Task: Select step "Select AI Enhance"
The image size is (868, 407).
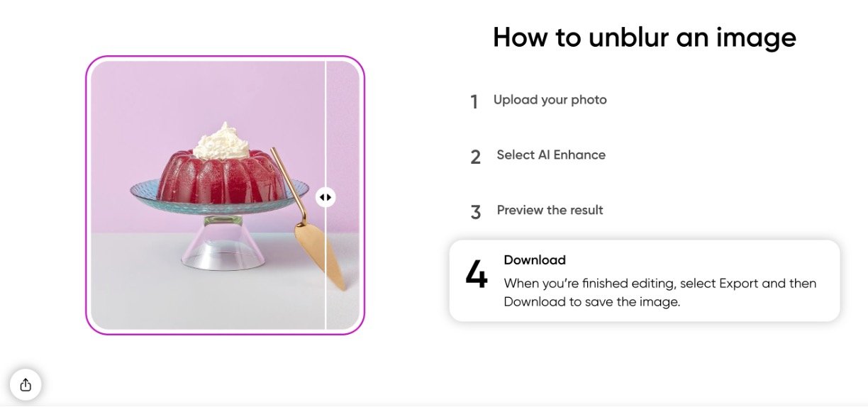Action: (x=551, y=155)
